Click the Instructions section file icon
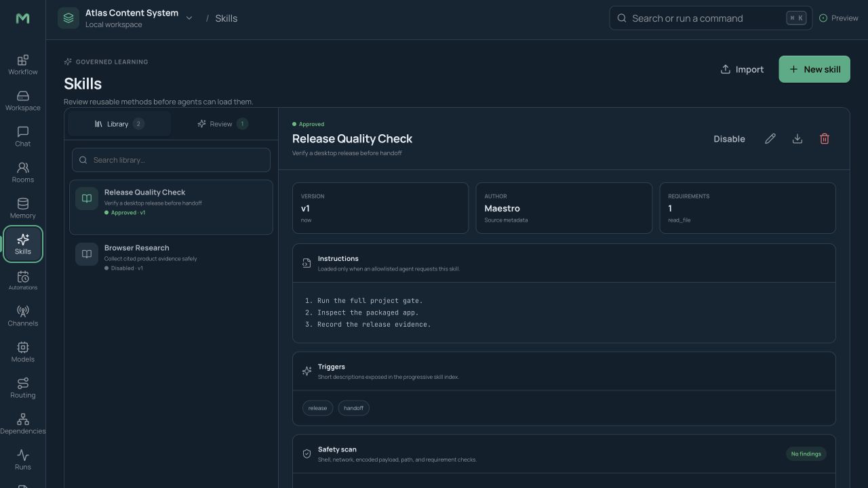 (x=307, y=263)
